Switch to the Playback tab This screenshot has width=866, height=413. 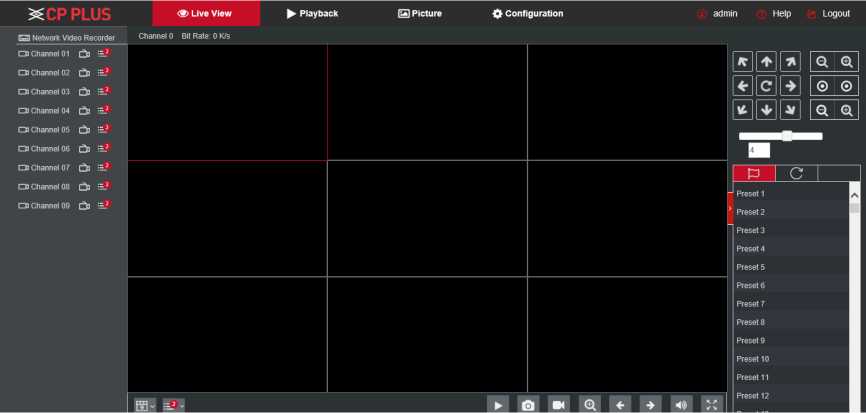312,14
